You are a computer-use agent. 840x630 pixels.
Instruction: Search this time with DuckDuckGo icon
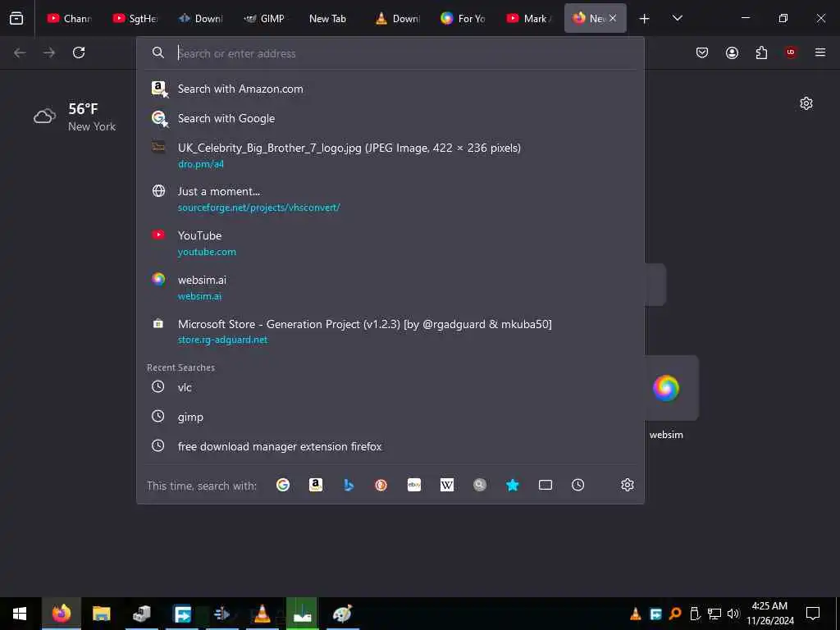[x=381, y=485]
